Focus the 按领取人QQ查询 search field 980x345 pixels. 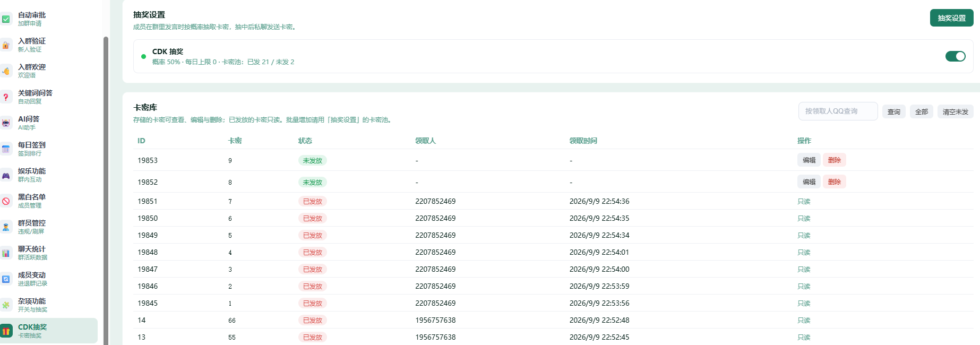[838, 111]
